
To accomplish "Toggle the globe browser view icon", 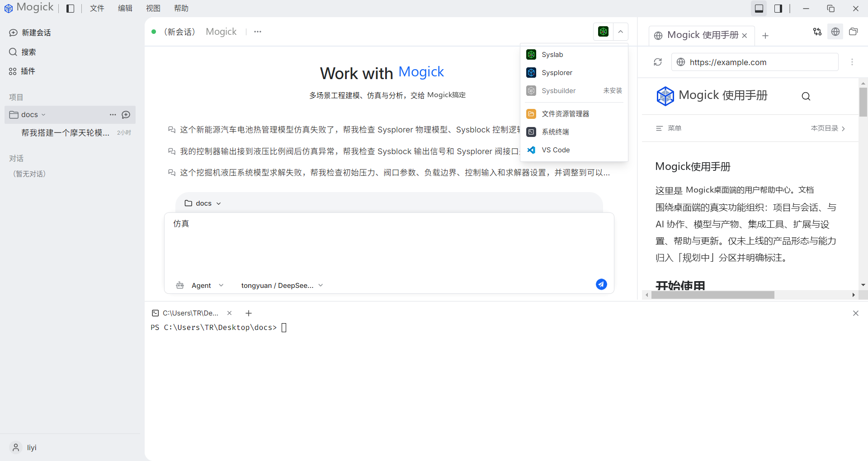I will (x=835, y=32).
